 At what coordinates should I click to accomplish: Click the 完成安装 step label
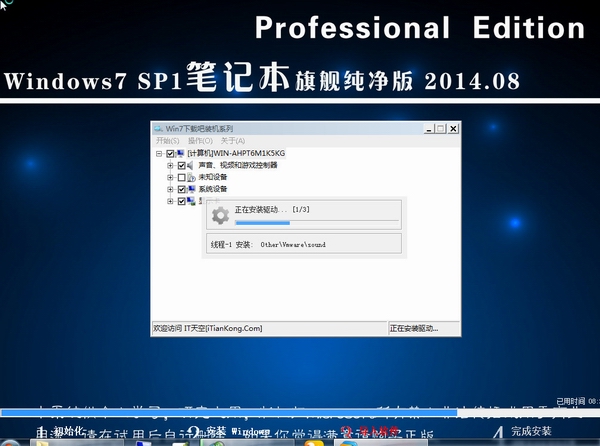pyautogui.click(x=532, y=431)
